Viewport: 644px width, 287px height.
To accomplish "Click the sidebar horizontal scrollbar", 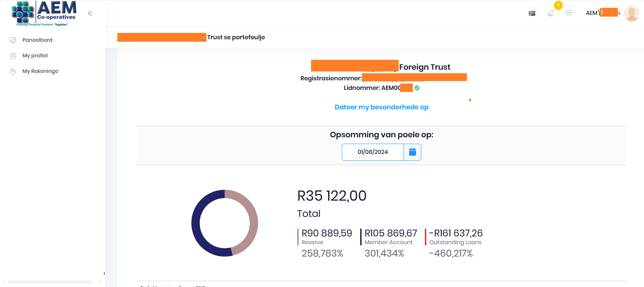I will coord(50,282).
